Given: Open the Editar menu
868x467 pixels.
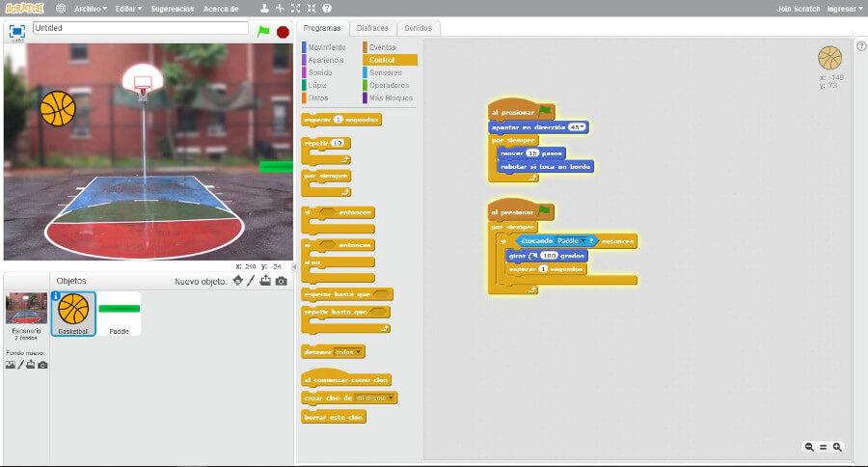Looking at the screenshot, I should click(128, 9).
